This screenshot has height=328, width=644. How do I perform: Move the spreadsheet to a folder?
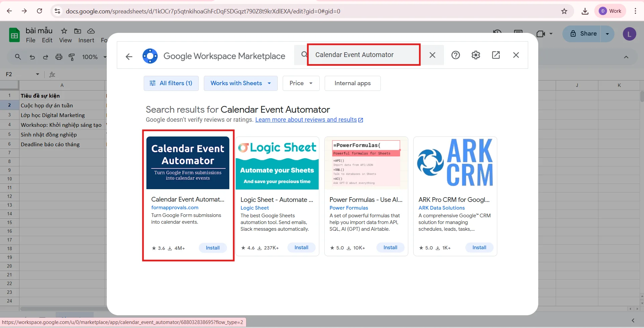click(78, 31)
